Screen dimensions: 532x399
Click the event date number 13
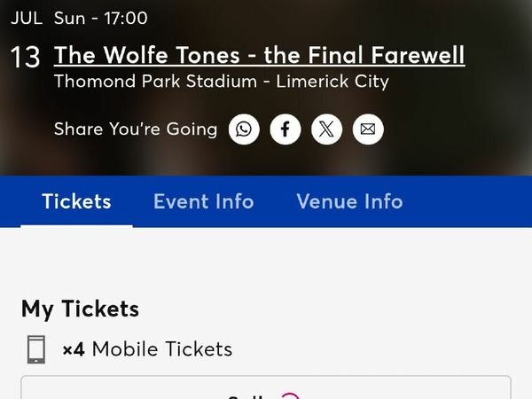(25, 58)
